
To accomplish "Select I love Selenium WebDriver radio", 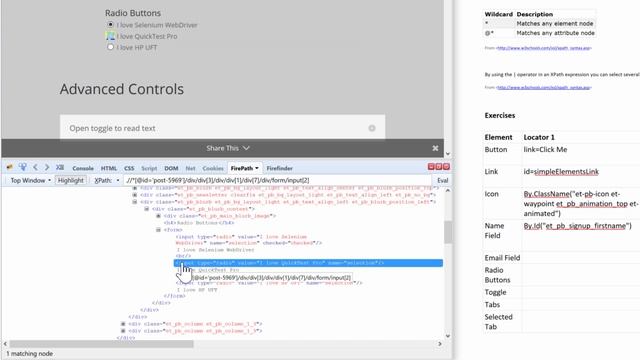I will [x=110, y=24].
